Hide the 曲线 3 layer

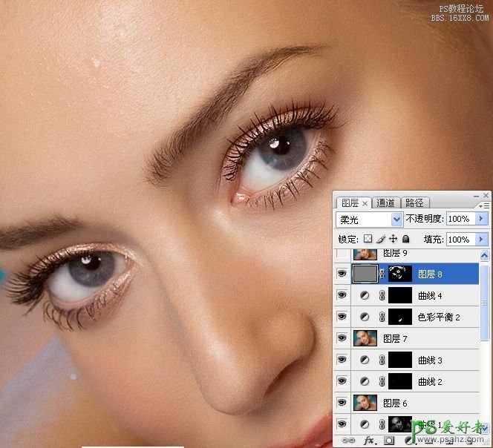pyautogui.click(x=342, y=360)
